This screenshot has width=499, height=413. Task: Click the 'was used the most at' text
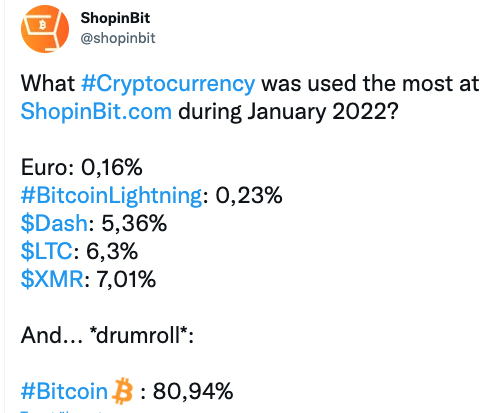pos(370,83)
